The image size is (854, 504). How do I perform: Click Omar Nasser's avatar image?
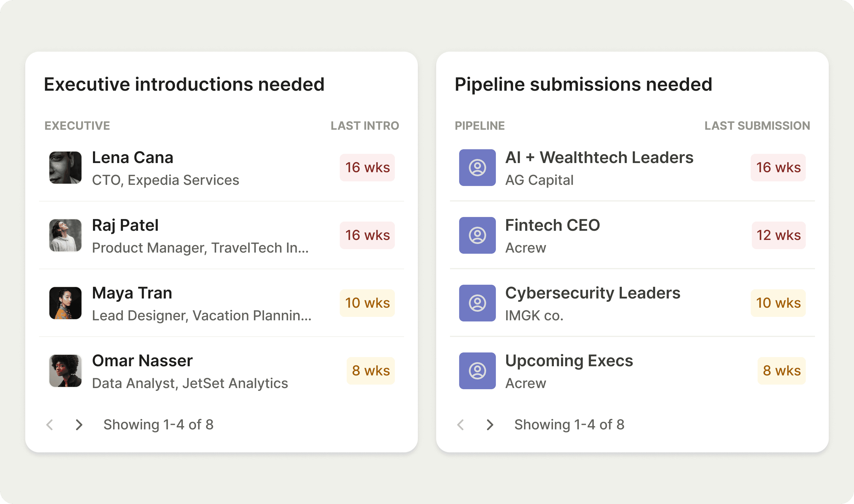point(65,371)
